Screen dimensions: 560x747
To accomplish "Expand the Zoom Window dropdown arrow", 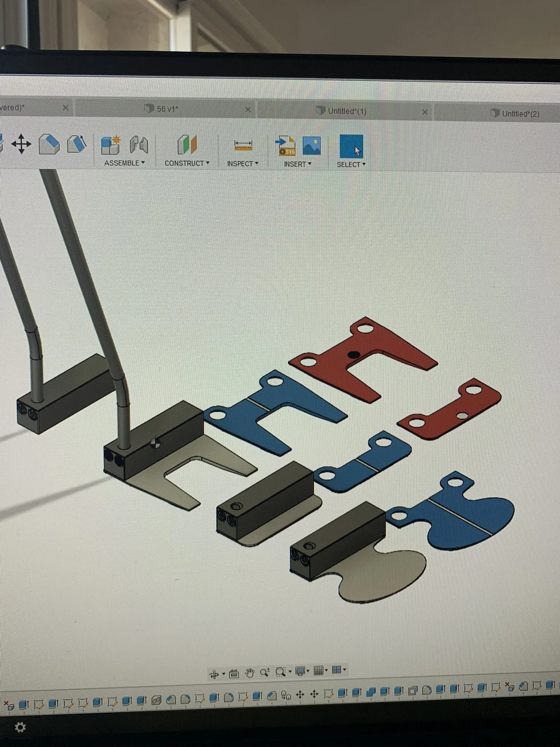I will 290,671.
